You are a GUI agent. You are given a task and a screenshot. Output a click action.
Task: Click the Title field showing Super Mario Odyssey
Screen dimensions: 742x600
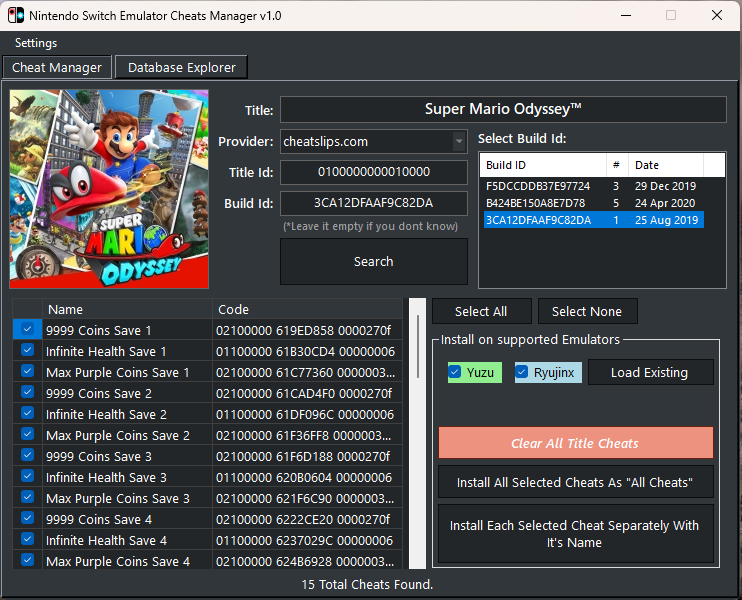coord(503,109)
